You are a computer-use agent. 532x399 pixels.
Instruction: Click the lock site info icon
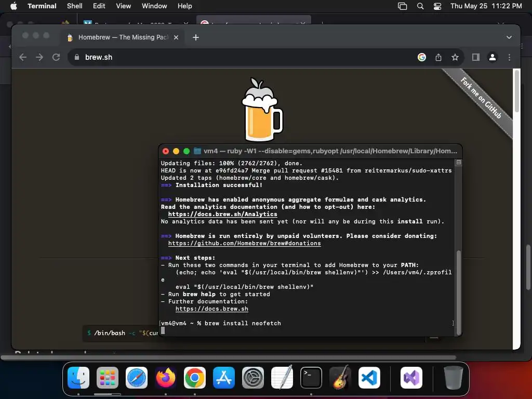coord(77,57)
